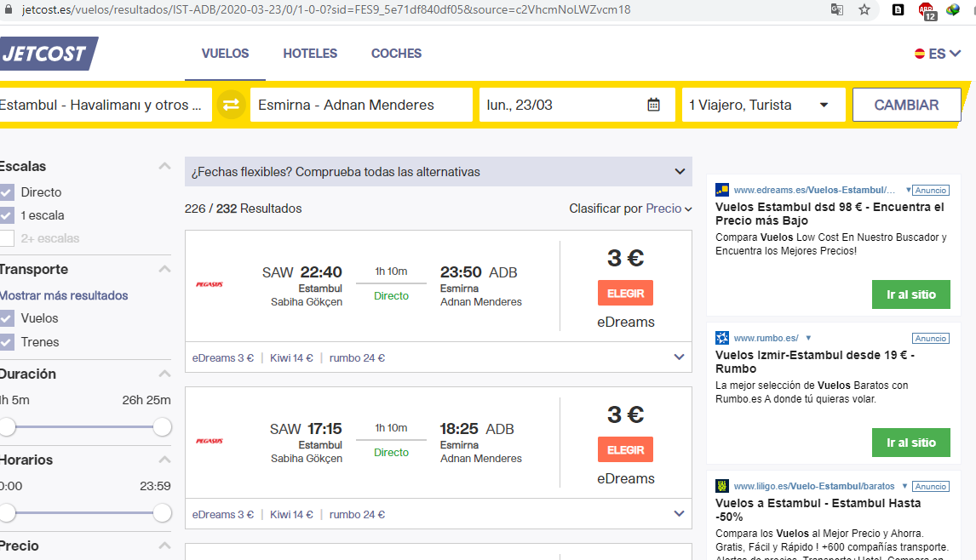Open Vuelos Izmir-Estambul desde 19 € ad headline
The height and width of the screenshot is (560, 976).
(815, 362)
